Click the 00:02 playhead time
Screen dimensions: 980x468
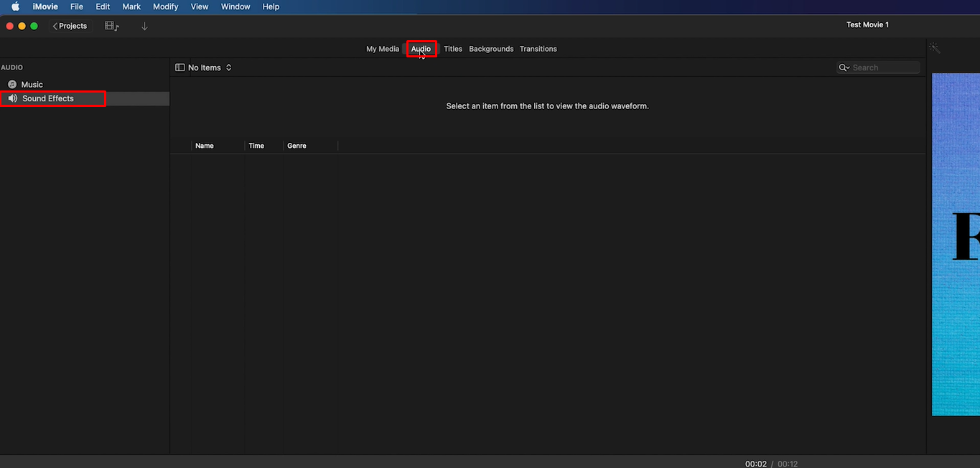[x=756, y=464]
